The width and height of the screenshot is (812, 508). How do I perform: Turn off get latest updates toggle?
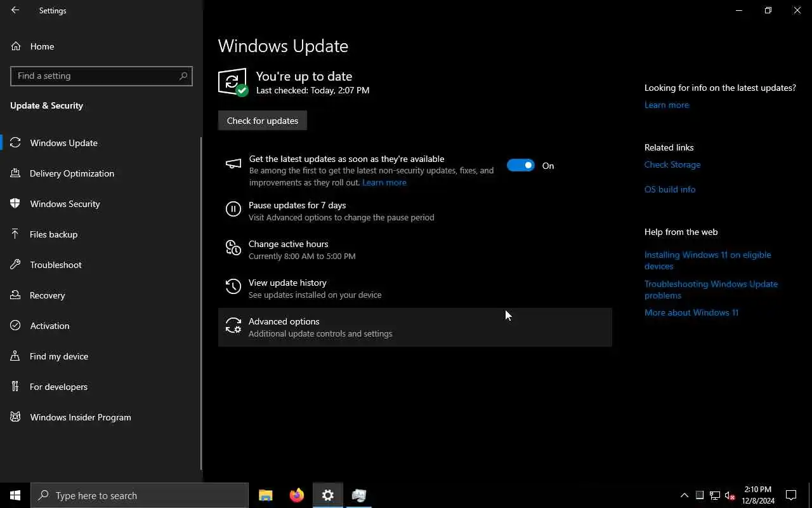(521, 166)
